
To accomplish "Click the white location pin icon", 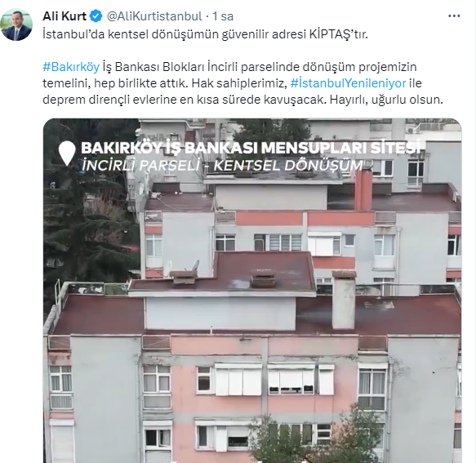I will pyautogui.click(x=67, y=153).
